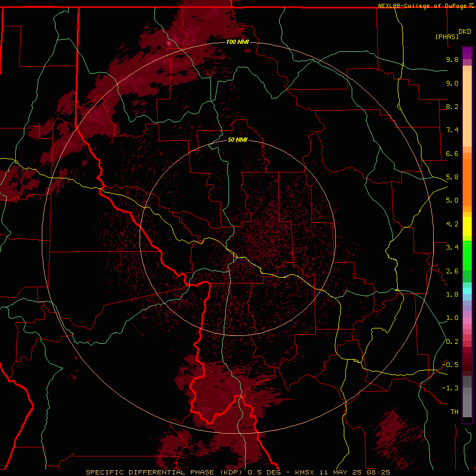476x476 pixels.
Task: Click the 3.4 scale value
Action: pos(452,248)
